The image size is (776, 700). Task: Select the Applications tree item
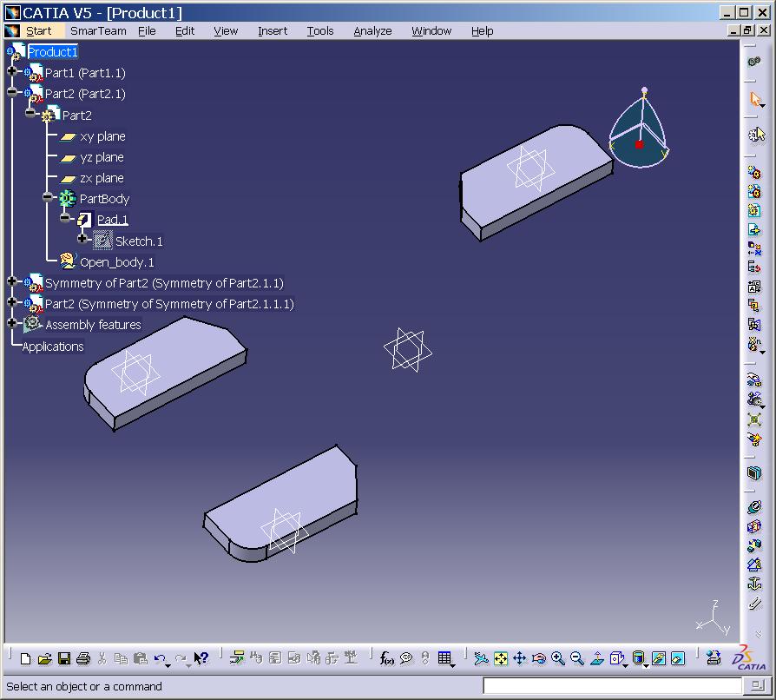pos(53,347)
